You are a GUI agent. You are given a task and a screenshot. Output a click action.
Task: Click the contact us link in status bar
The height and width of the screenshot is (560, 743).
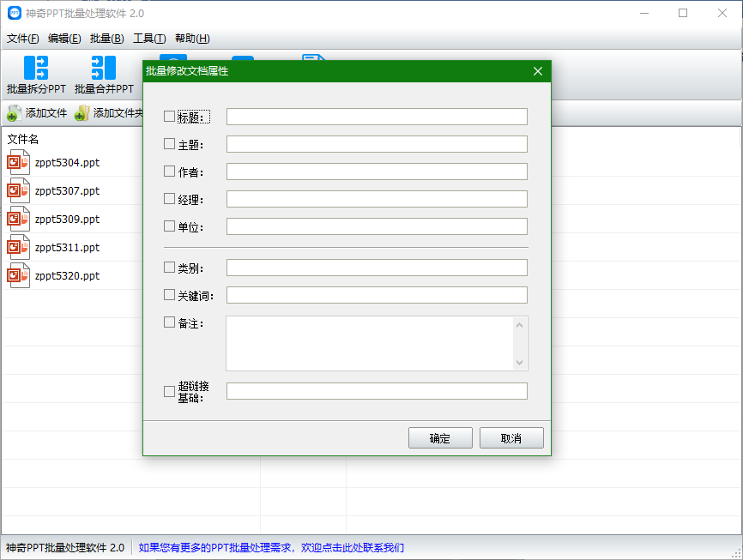[271, 547]
